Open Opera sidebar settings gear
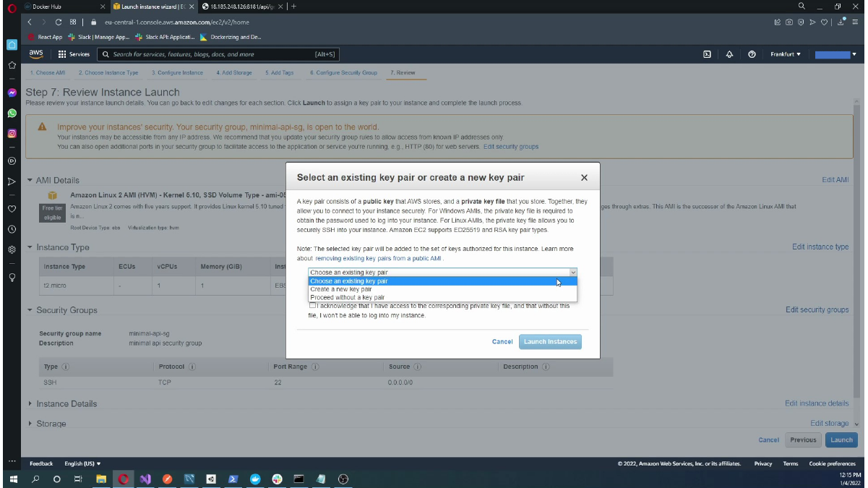 12,249
